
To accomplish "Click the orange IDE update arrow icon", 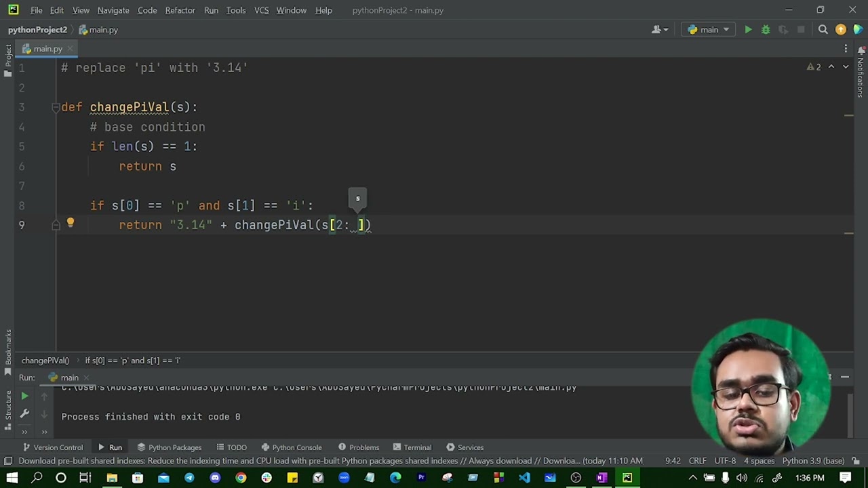I will [841, 30].
